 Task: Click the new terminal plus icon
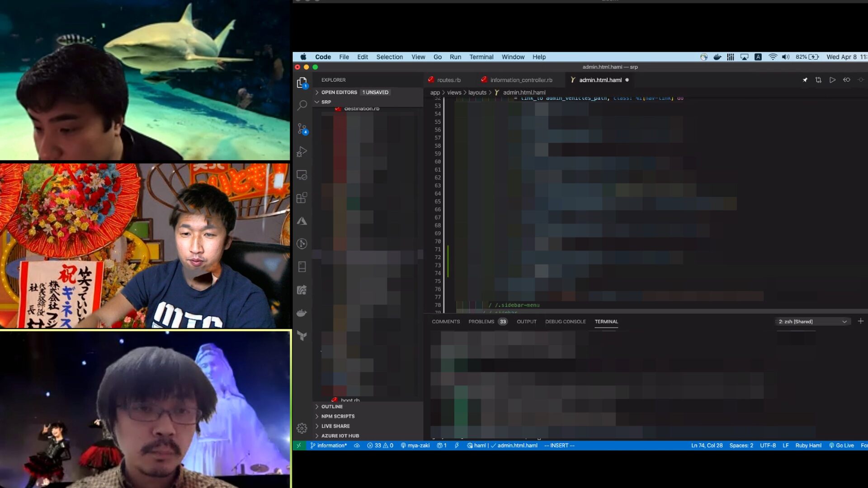tap(860, 321)
